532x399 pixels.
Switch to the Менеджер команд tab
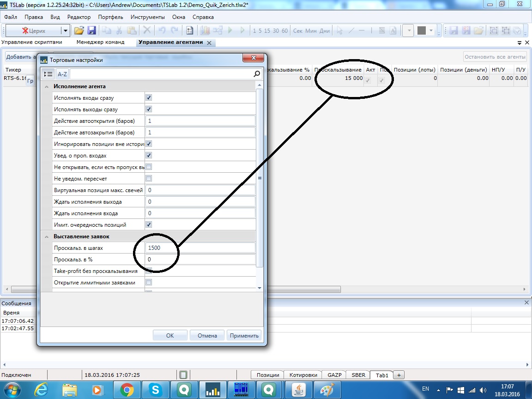click(x=100, y=42)
